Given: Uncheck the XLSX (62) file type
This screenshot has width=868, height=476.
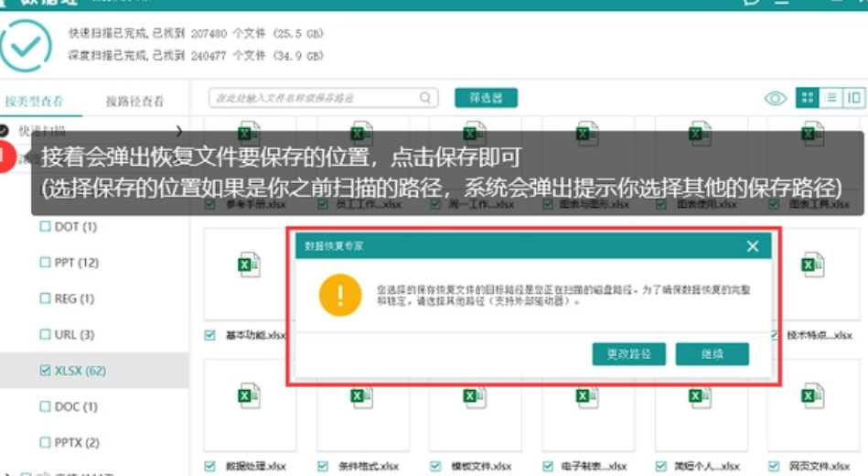Looking at the screenshot, I should coord(46,371).
